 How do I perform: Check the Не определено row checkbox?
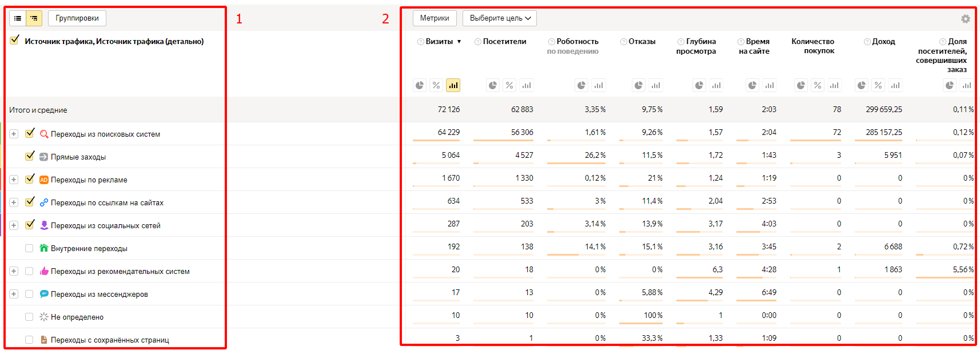(x=29, y=317)
